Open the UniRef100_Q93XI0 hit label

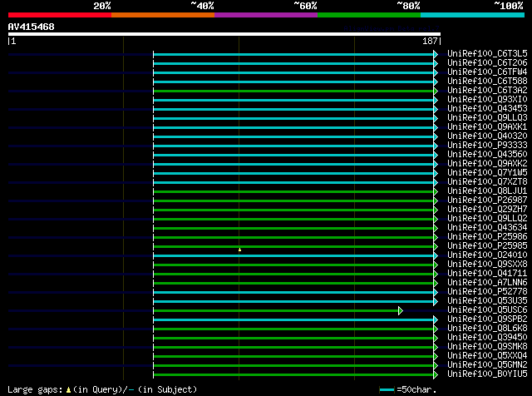pos(487,100)
